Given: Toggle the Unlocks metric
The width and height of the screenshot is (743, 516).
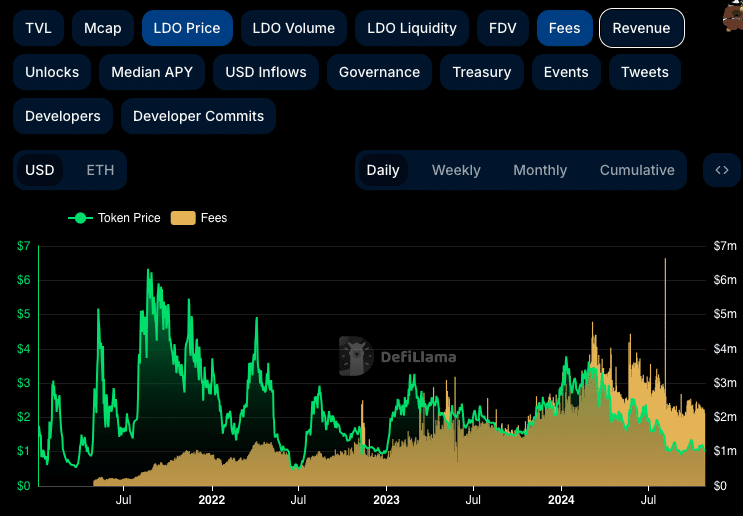Looking at the screenshot, I should (52, 72).
